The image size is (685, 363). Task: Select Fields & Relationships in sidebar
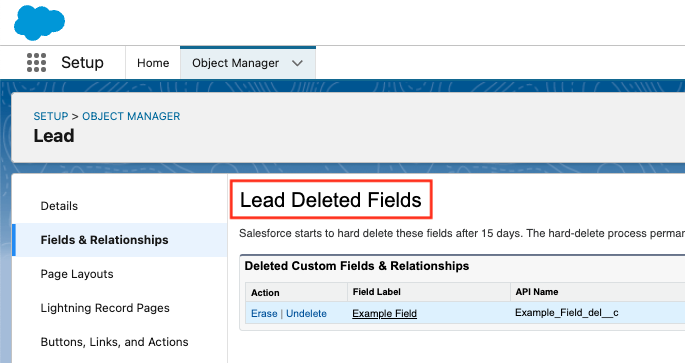pos(104,240)
